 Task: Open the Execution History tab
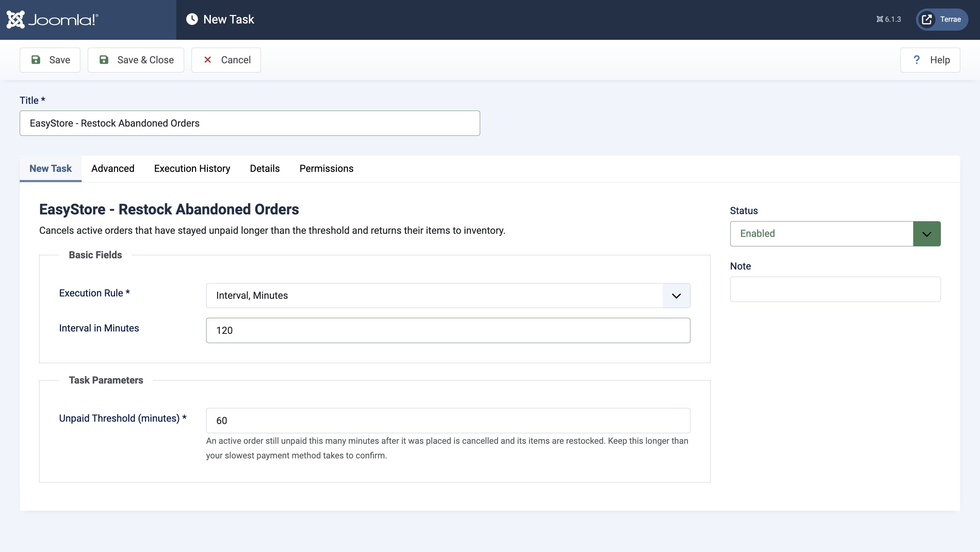coord(192,168)
